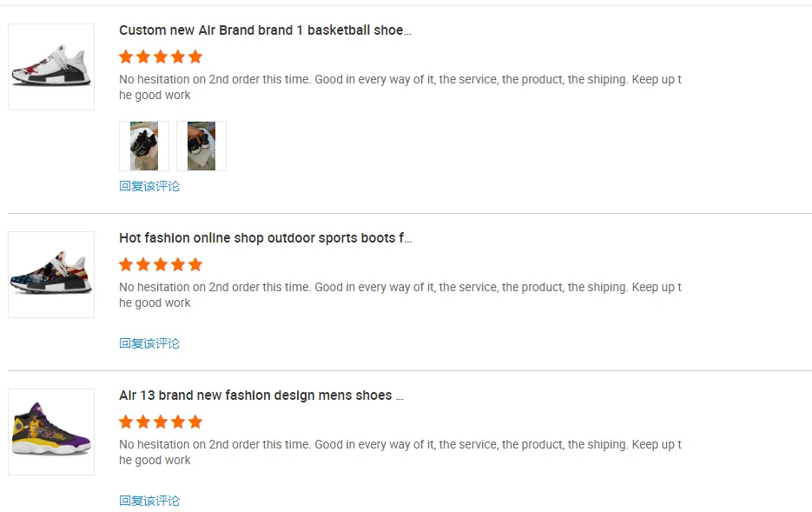Image resolution: width=812 pixels, height=512 pixels.
Task: Open 'Hot fashion online shop outdoor sports boots' title
Action: coord(265,238)
